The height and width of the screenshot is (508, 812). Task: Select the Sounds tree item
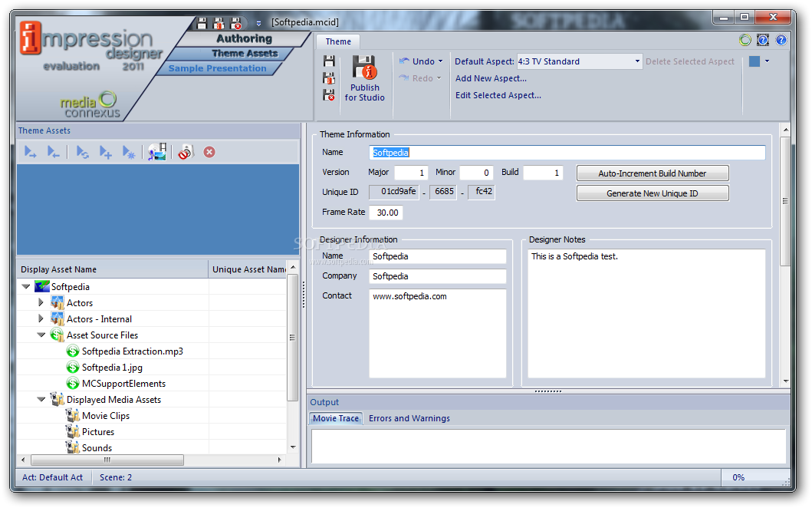[x=97, y=448]
